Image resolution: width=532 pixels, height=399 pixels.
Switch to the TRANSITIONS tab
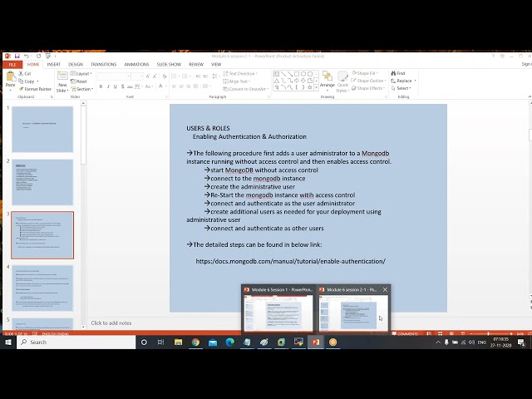tap(103, 65)
